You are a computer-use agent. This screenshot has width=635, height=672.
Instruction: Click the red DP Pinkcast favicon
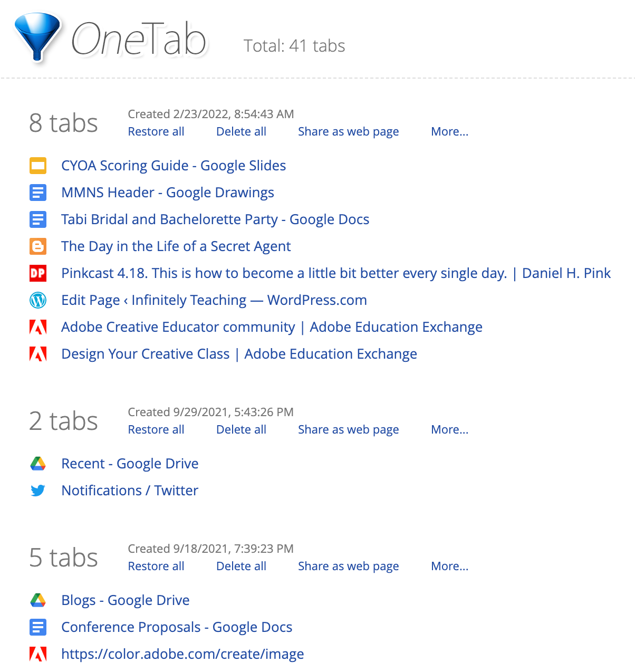(x=38, y=273)
